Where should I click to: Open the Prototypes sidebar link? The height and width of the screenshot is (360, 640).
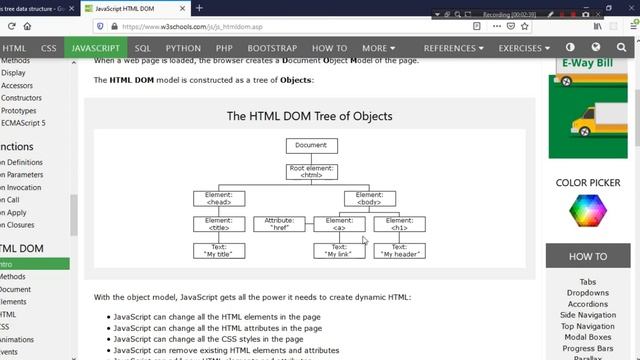pyautogui.click(x=18, y=111)
